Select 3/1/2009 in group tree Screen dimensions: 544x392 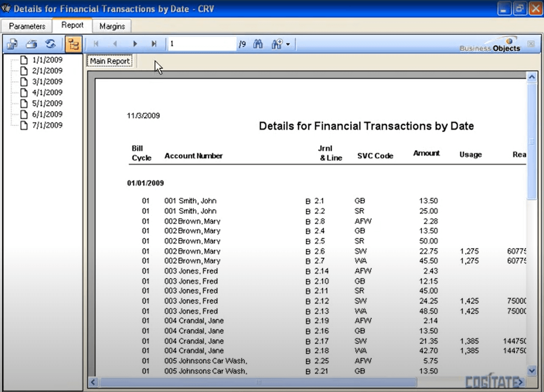coord(47,82)
